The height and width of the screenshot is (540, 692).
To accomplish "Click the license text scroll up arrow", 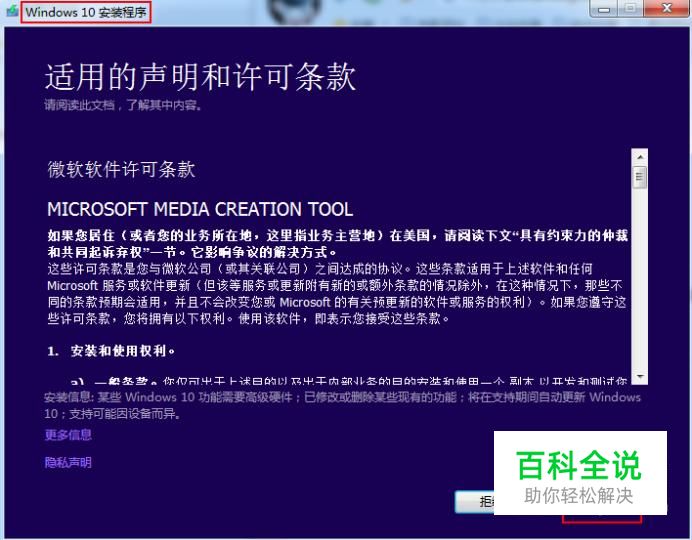I will (639, 157).
